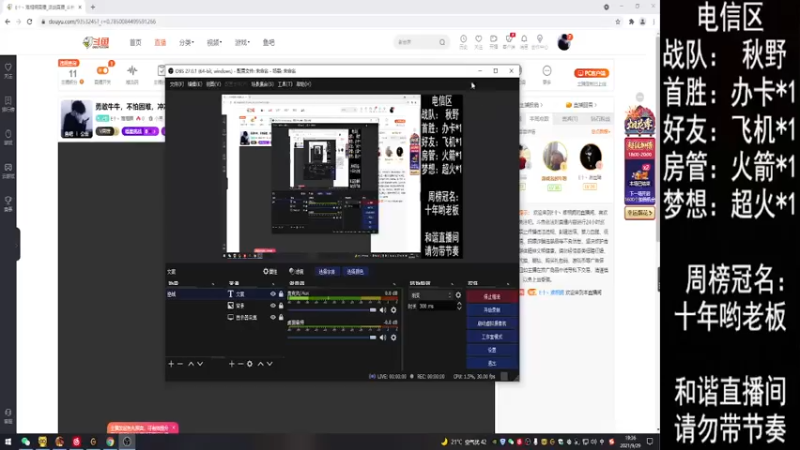Click the start-streaming camera icon in Douyu header
Screen dimensions: 800x450
tap(493, 41)
